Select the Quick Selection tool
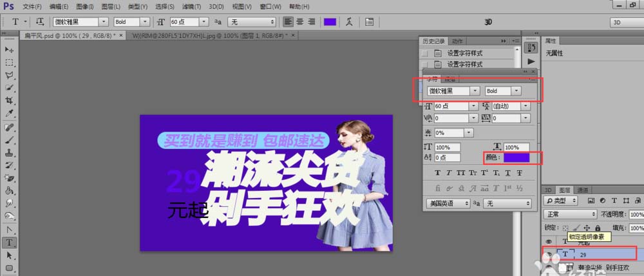Screen dimensions: 644x276 coord(10,88)
